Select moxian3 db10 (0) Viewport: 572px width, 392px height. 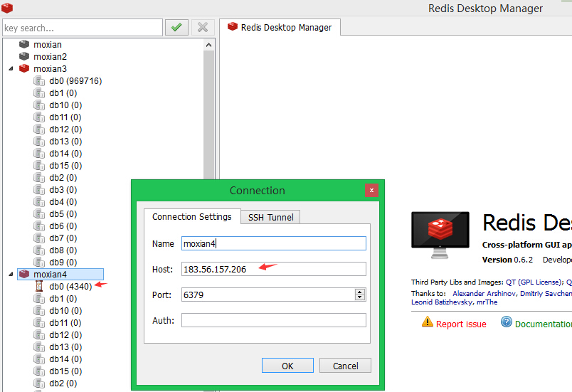65,105
